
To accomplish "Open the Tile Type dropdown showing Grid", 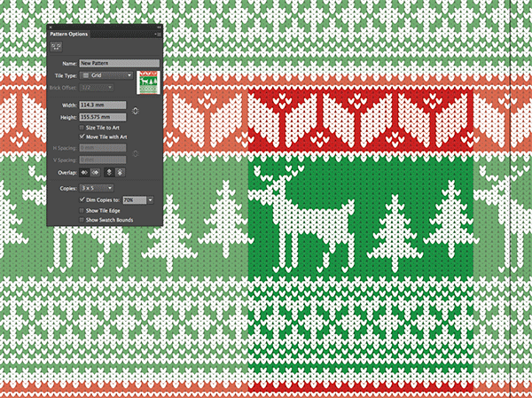I will coord(106,75).
